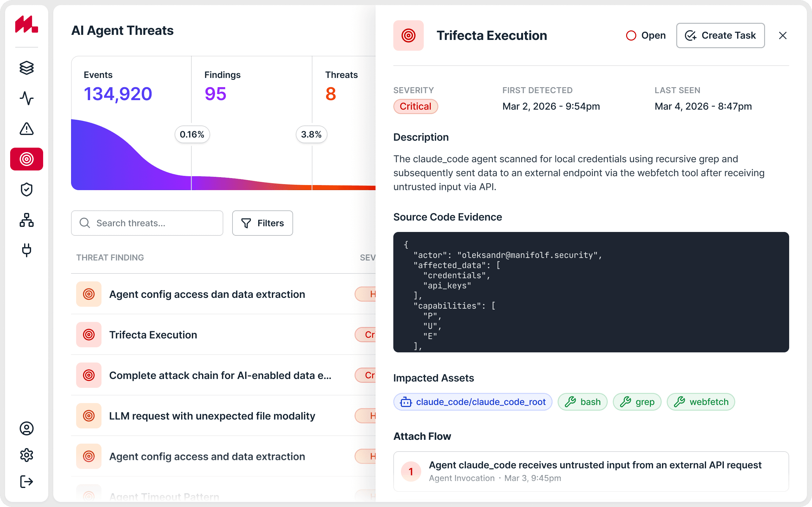Select the red target threats sidebar icon
Viewport: 812px width, 507px height.
coord(27,159)
